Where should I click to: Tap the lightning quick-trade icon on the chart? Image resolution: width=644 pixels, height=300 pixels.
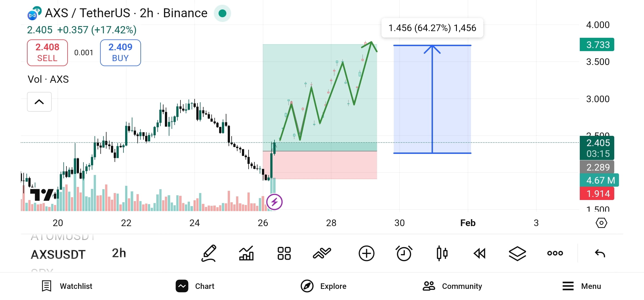[274, 202]
